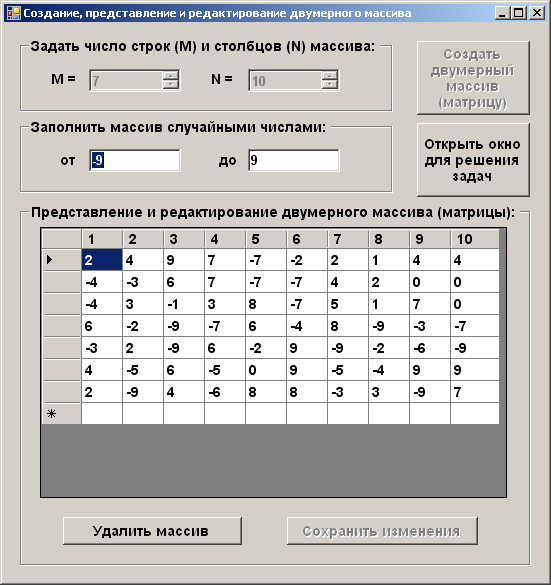Click cell 0 in second row, column 9
The width and height of the screenshot is (551, 585).
tap(430, 282)
